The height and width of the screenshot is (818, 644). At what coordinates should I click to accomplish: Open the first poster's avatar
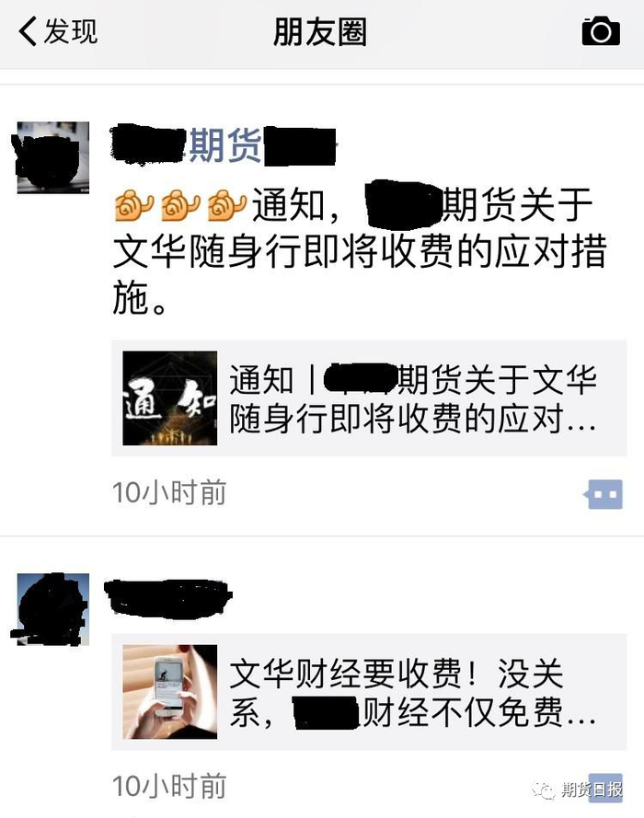(53, 157)
